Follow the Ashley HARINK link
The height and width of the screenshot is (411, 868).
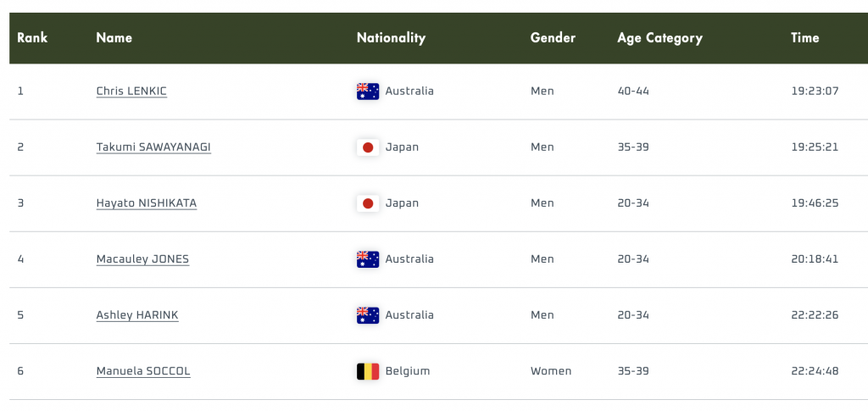click(137, 315)
